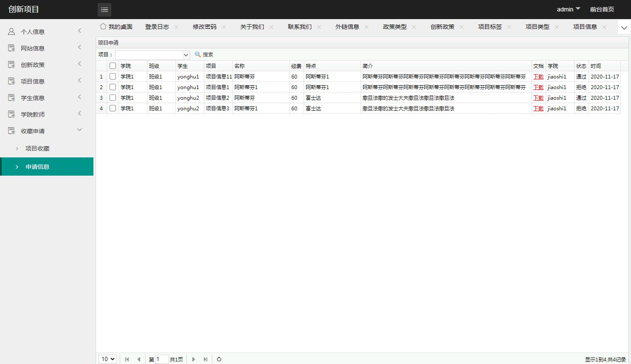Open the 前台首页 link
The image size is (631, 364).
coord(602,9)
